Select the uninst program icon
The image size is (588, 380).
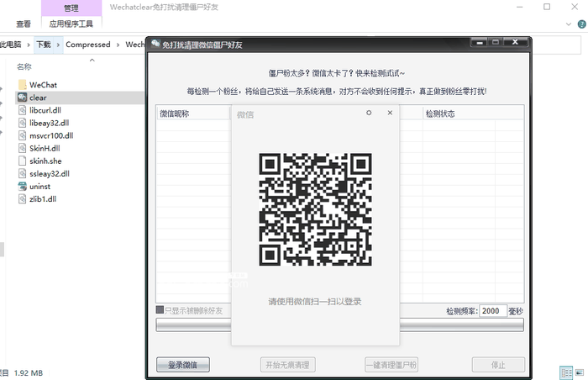(23, 187)
